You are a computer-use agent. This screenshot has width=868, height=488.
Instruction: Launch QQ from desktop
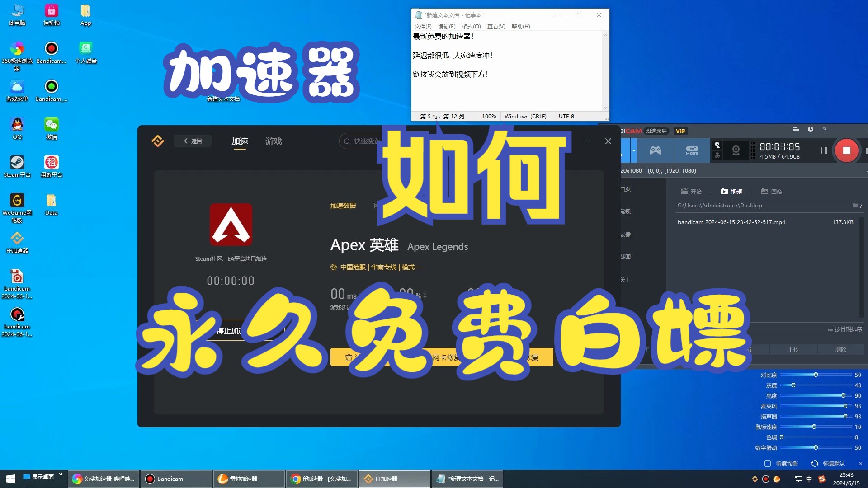coord(17,128)
